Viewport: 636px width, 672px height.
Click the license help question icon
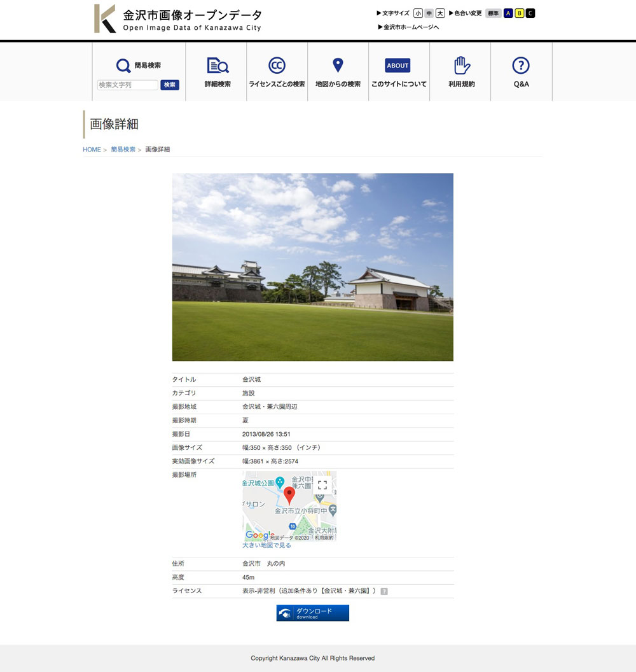pyautogui.click(x=384, y=591)
